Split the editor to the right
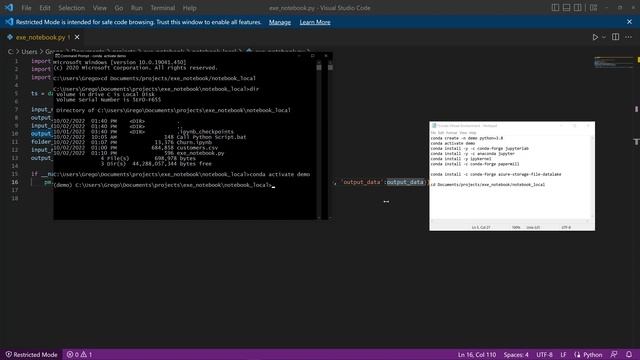Viewport: 640px width, 360px height. click(616, 37)
